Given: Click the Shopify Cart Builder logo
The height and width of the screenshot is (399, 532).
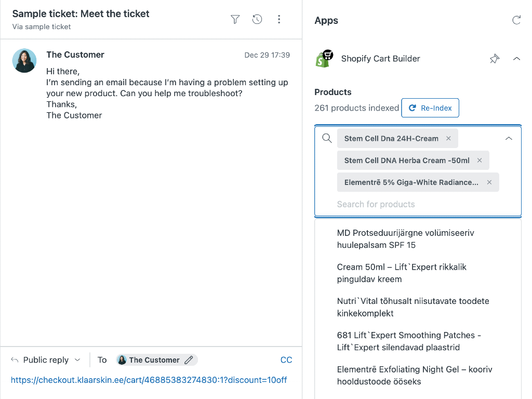Looking at the screenshot, I should [324, 59].
